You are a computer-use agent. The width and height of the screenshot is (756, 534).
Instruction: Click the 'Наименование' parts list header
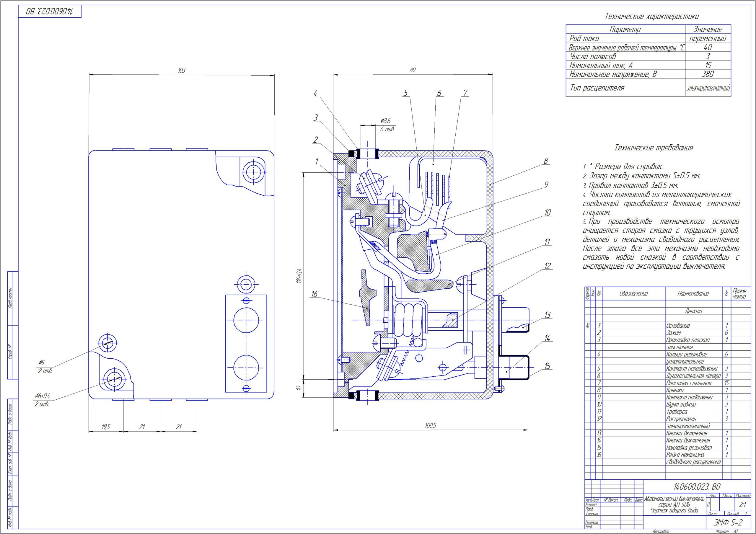[693, 293]
